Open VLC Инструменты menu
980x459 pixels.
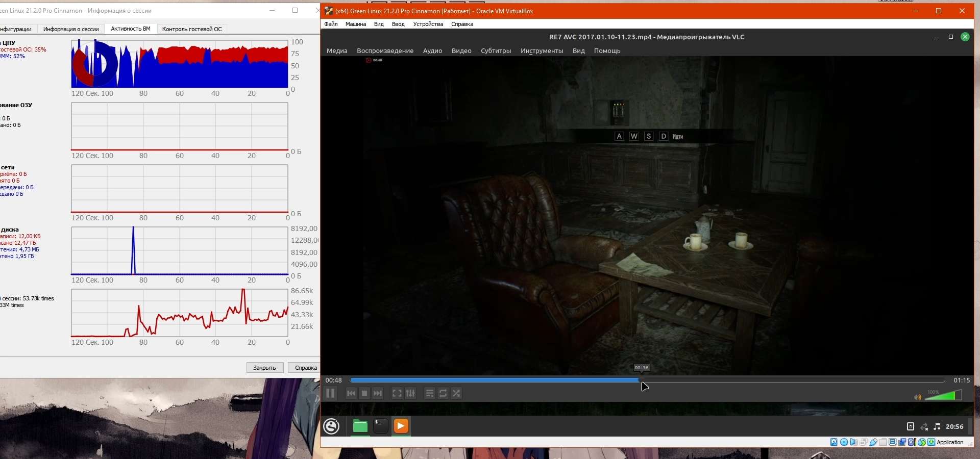[x=542, y=51]
